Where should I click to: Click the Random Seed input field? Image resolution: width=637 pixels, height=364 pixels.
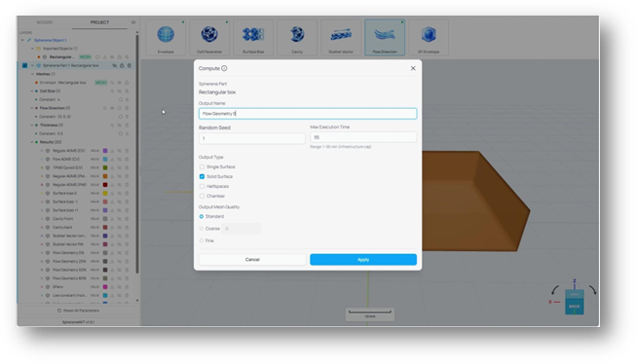pos(252,138)
